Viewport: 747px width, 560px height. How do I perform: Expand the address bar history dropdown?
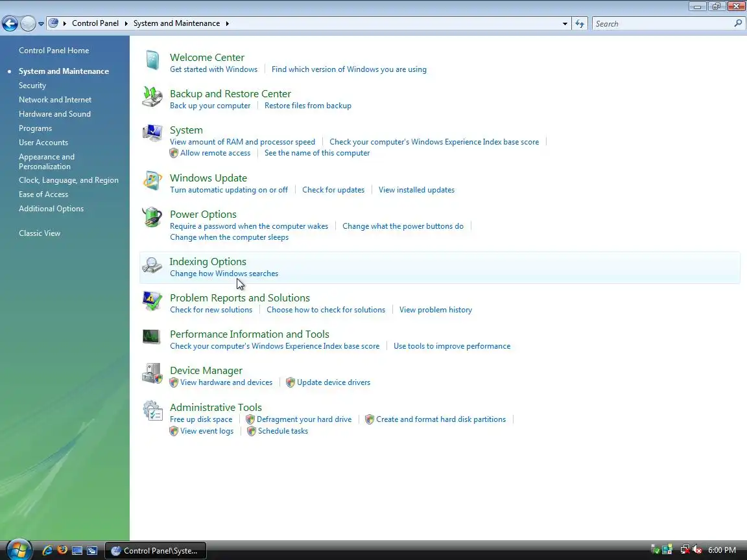tap(565, 23)
